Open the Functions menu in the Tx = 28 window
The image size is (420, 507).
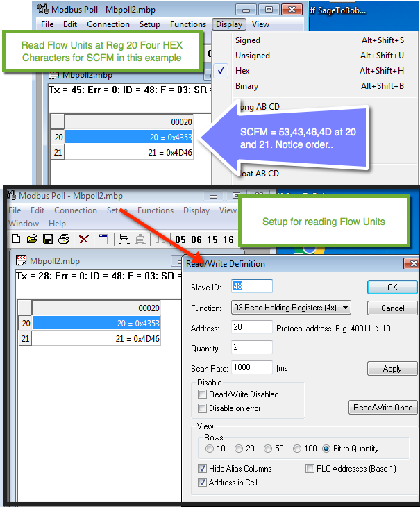[156, 210]
